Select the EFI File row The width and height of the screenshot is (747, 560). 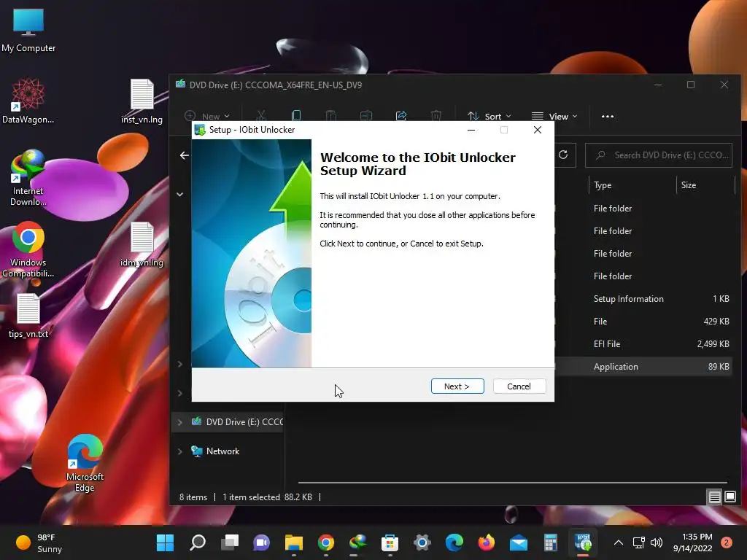(x=643, y=344)
